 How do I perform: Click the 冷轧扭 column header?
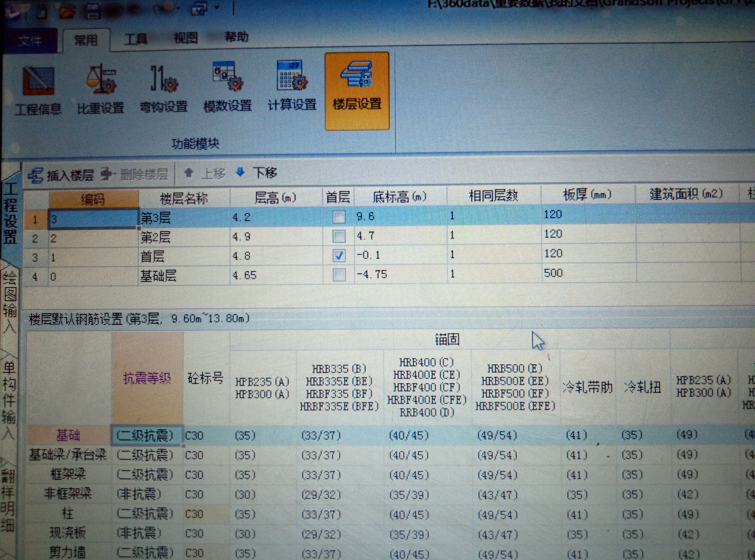pyautogui.click(x=643, y=387)
